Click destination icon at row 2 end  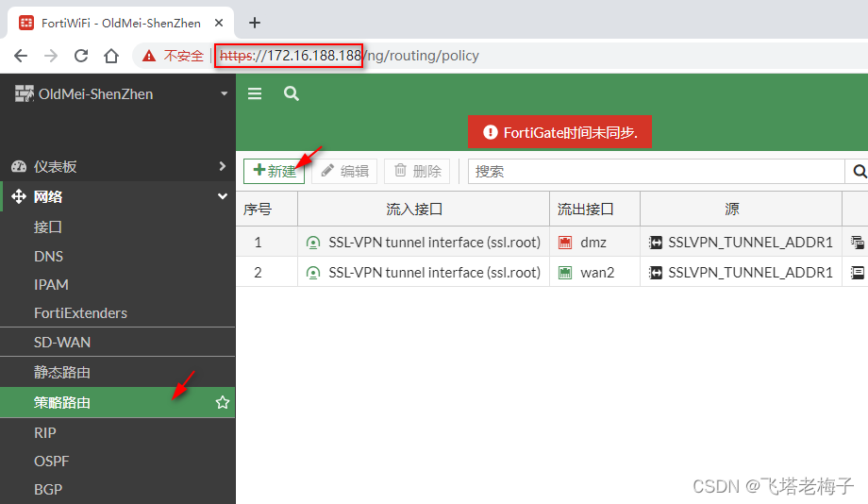(857, 273)
